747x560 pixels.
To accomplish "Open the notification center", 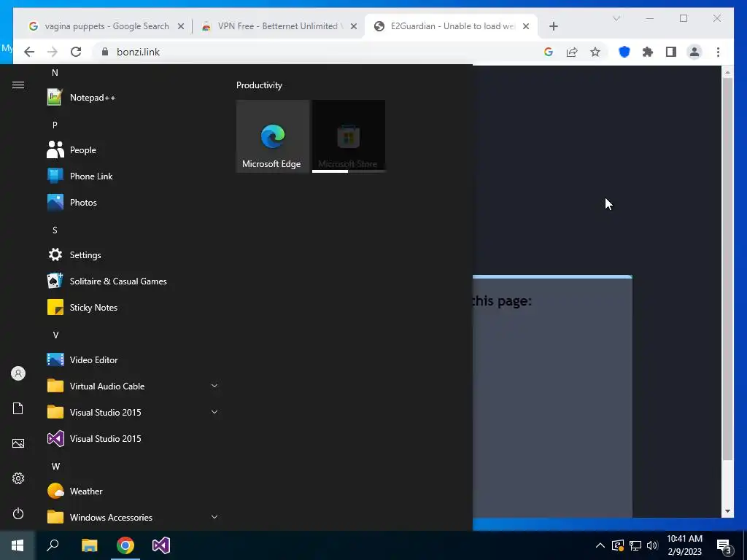I will pos(724,546).
